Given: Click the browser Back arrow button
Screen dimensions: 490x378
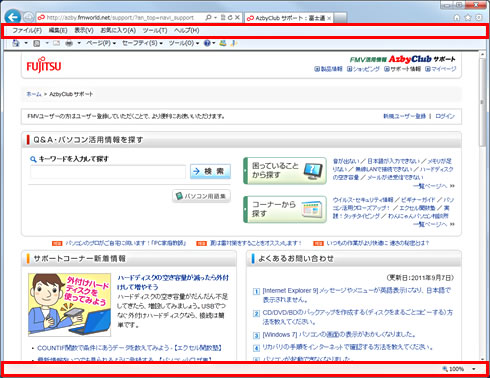Looking at the screenshot, I should [13, 17].
